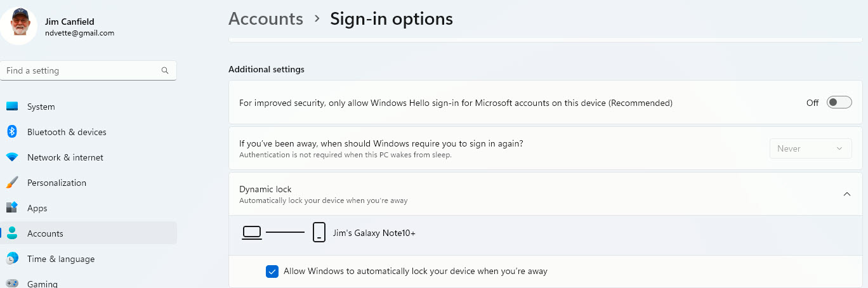
Task: Navigate back to Accounts breadcrumb
Action: point(266,19)
